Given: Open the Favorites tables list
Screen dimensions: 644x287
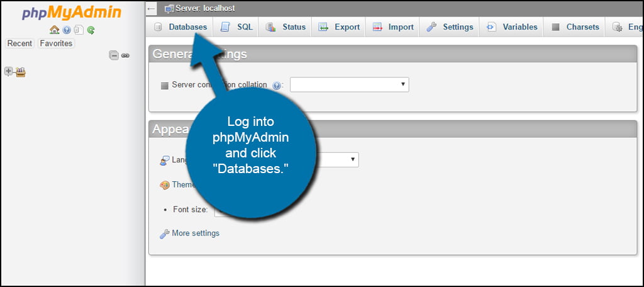Looking at the screenshot, I should [x=56, y=43].
